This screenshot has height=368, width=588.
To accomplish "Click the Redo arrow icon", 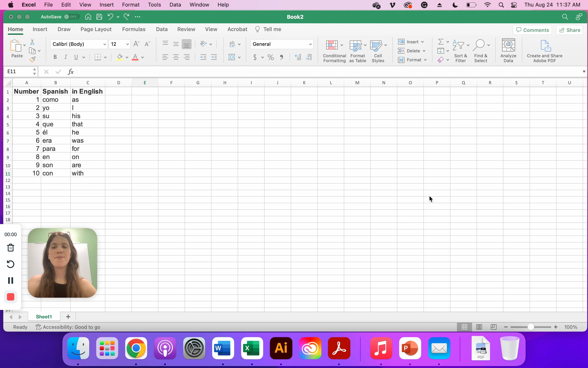I will (x=127, y=17).
